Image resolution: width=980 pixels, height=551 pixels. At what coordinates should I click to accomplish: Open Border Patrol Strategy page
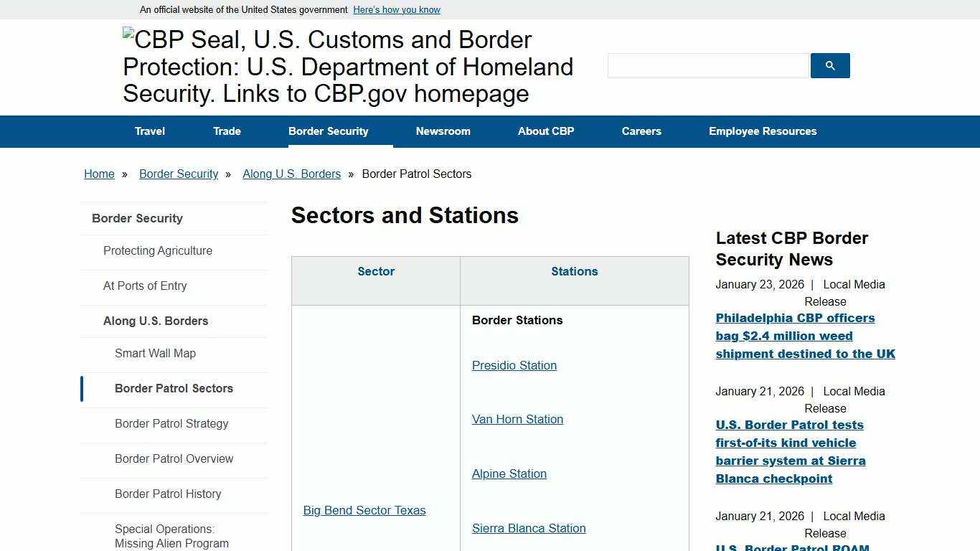[x=171, y=423]
